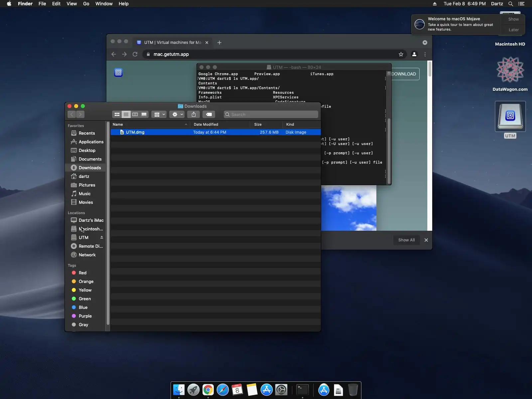Open the Apple menu
The image size is (532, 399).
(9, 4)
